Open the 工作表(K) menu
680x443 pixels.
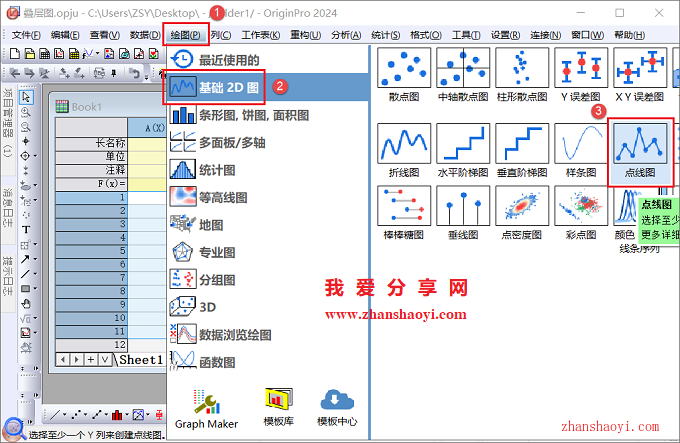click(x=261, y=35)
